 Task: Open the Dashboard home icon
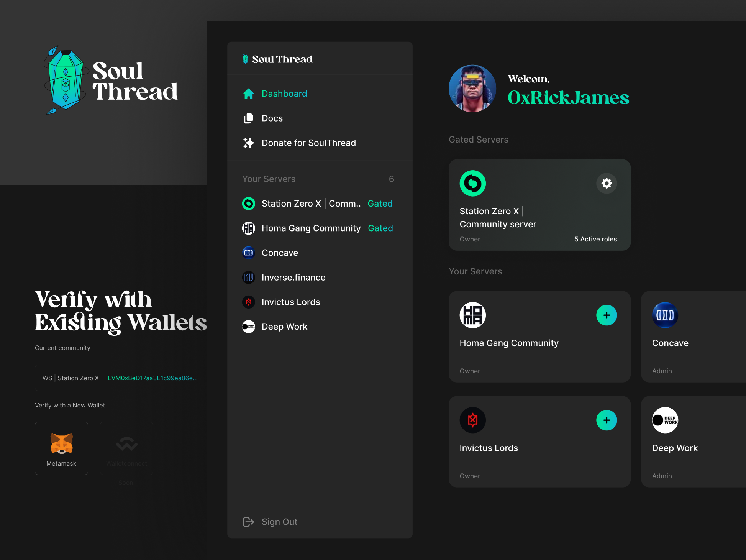pyautogui.click(x=249, y=94)
